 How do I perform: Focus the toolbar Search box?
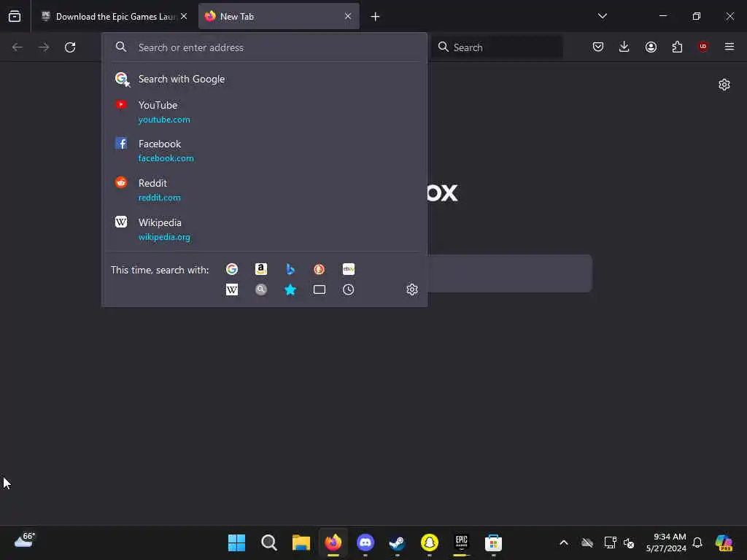coord(497,47)
